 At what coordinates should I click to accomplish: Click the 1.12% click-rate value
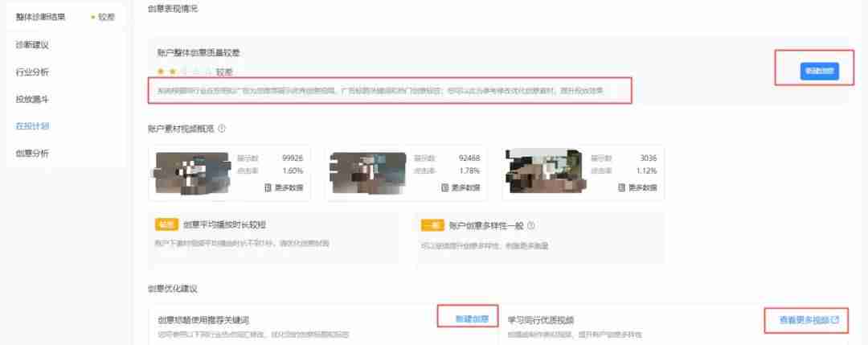point(646,170)
